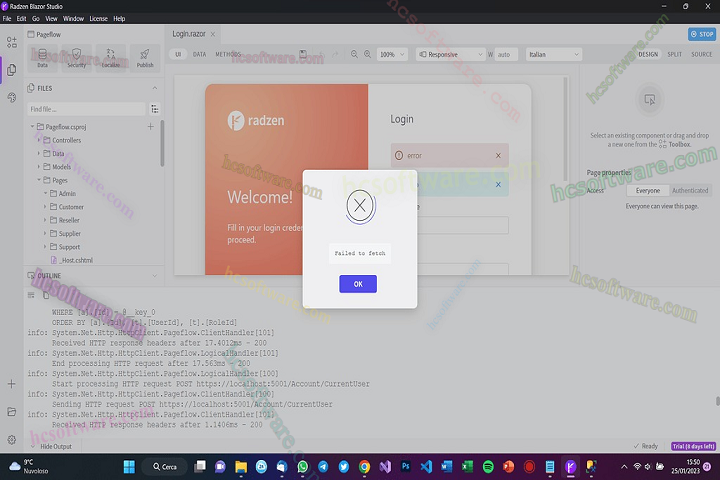The height and width of the screenshot is (480, 720).
Task: Open the Files explorer sidebar icon
Action: 11,70
